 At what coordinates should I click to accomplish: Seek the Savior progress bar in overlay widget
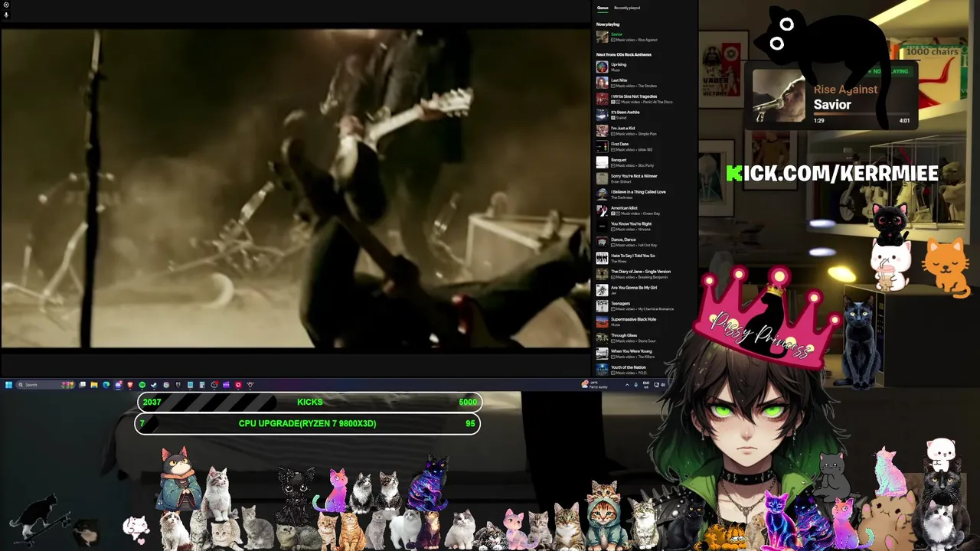(861, 114)
